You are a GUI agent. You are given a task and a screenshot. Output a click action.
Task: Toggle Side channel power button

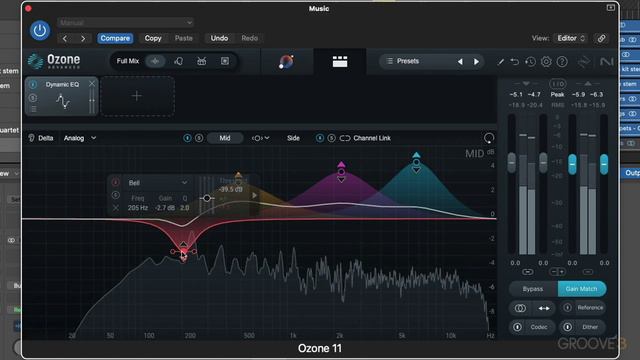click(320, 138)
